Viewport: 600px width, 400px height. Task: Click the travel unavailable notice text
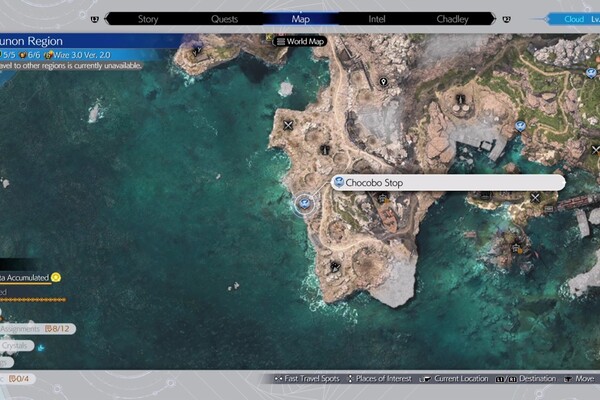pyautogui.click(x=71, y=66)
